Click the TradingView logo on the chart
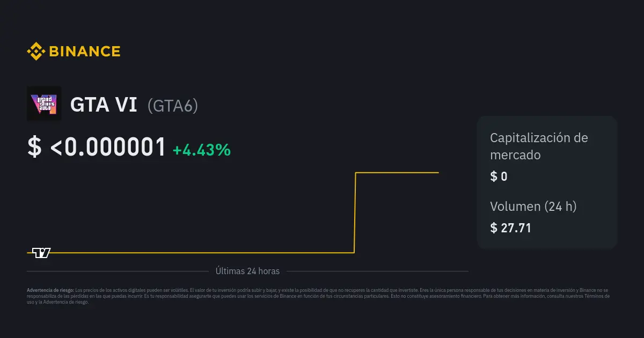The height and width of the screenshot is (338, 644). [x=41, y=253]
